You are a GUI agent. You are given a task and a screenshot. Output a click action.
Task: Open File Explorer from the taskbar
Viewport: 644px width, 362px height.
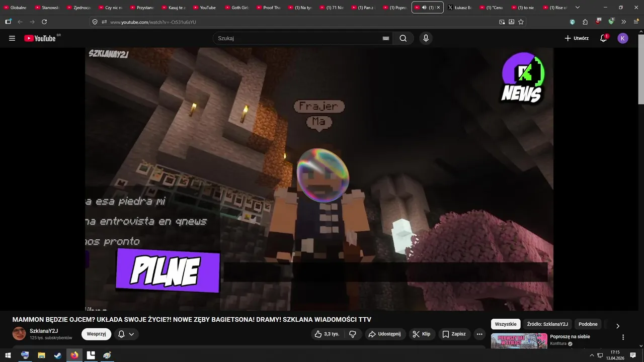pyautogui.click(x=41, y=355)
